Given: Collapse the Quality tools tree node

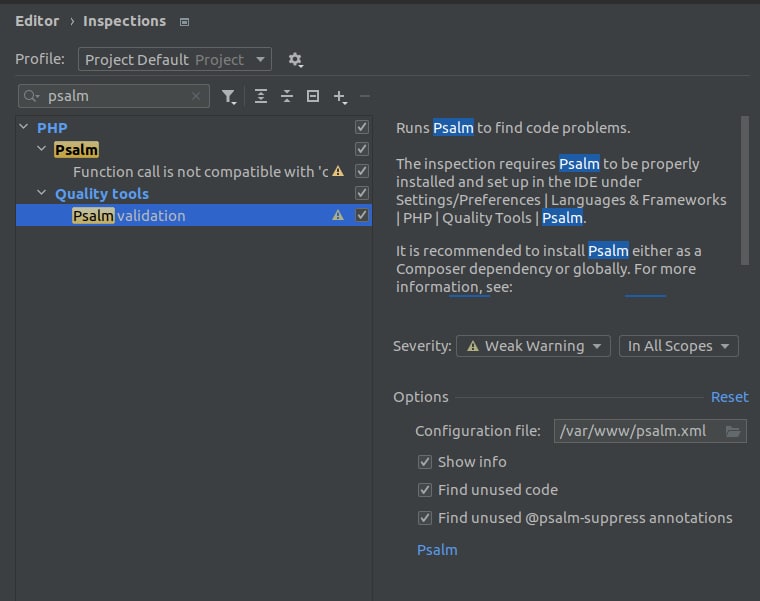Looking at the screenshot, I should (x=42, y=193).
